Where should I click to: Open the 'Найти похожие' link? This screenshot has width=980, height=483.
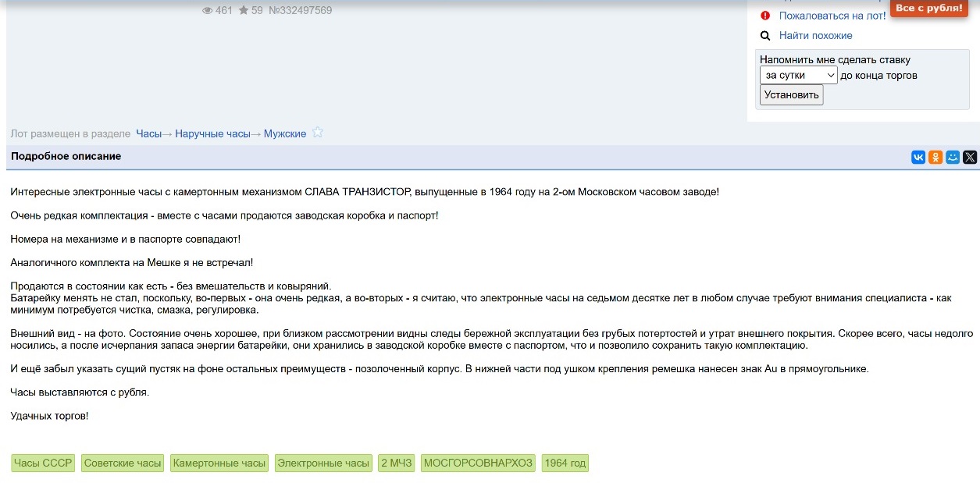(815, 35)
